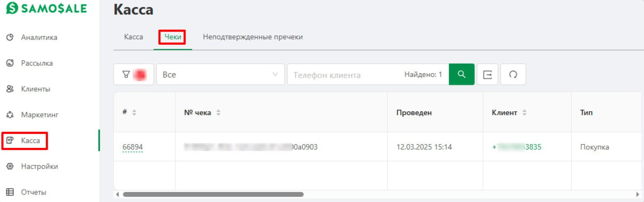Click the export receipts icon button
The image size is (644, 202).
tap(487, 74)
